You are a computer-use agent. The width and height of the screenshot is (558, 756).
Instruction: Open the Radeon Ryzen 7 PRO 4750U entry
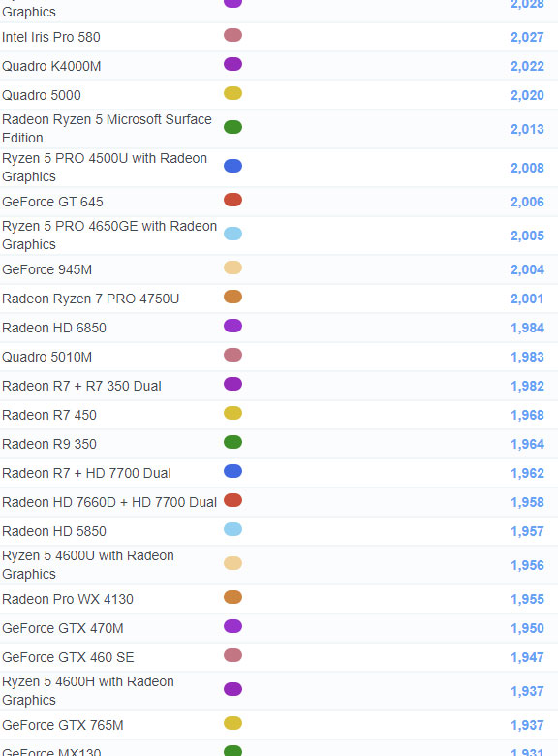pos(91,299)
